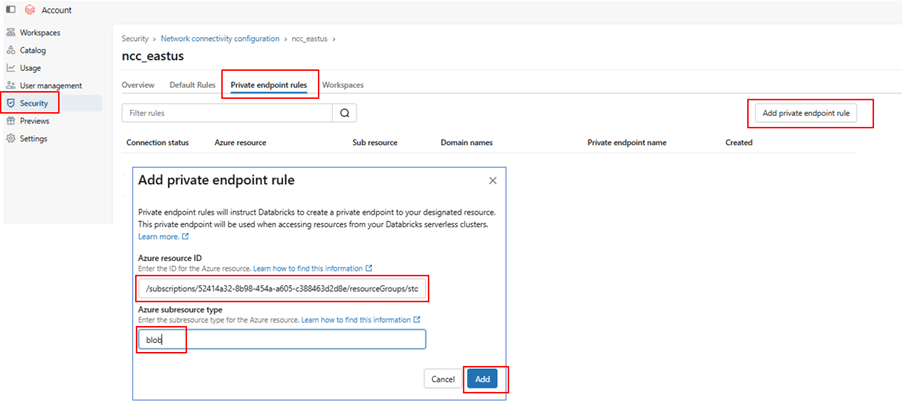
Task: Click the Azure resource ID input field
Action: click(281, 289)
